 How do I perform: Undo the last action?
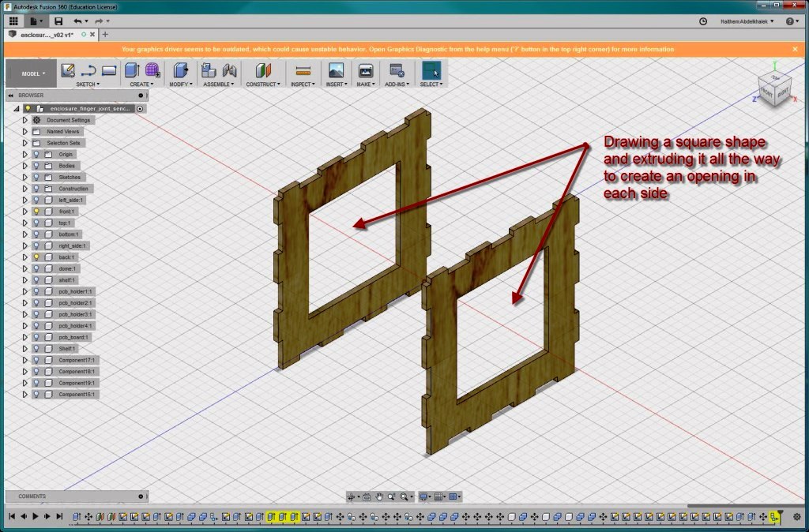tap(77, 21)
